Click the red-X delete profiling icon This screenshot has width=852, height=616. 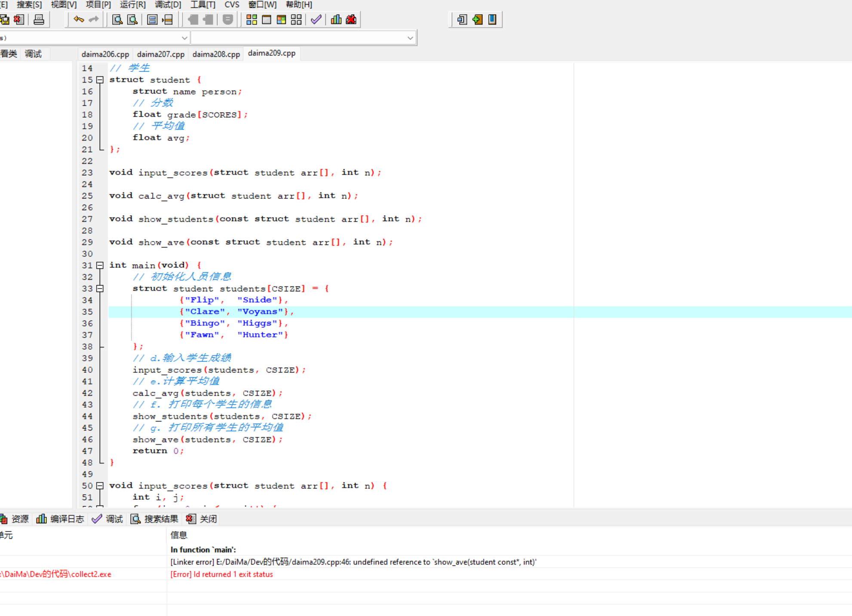point(351,20)
